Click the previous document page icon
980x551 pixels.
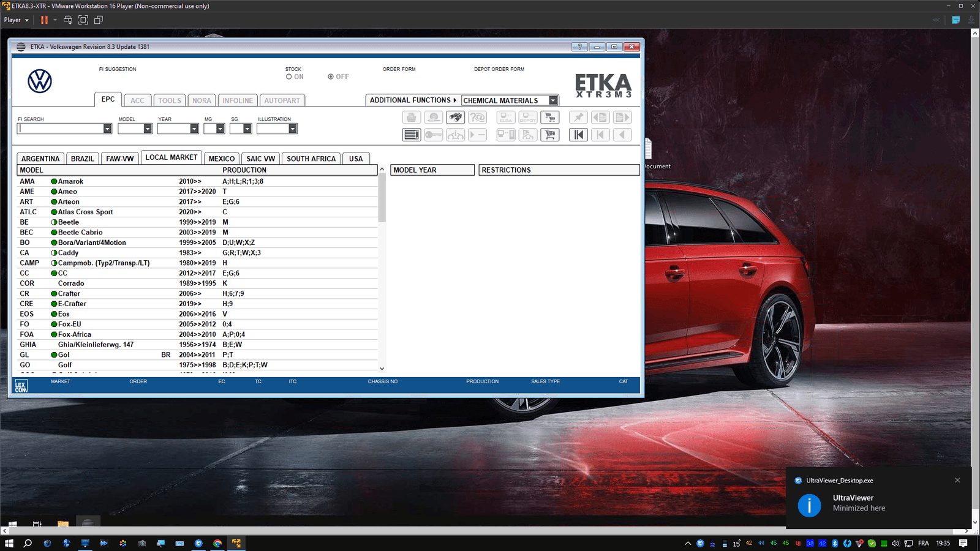pos(600,118)
